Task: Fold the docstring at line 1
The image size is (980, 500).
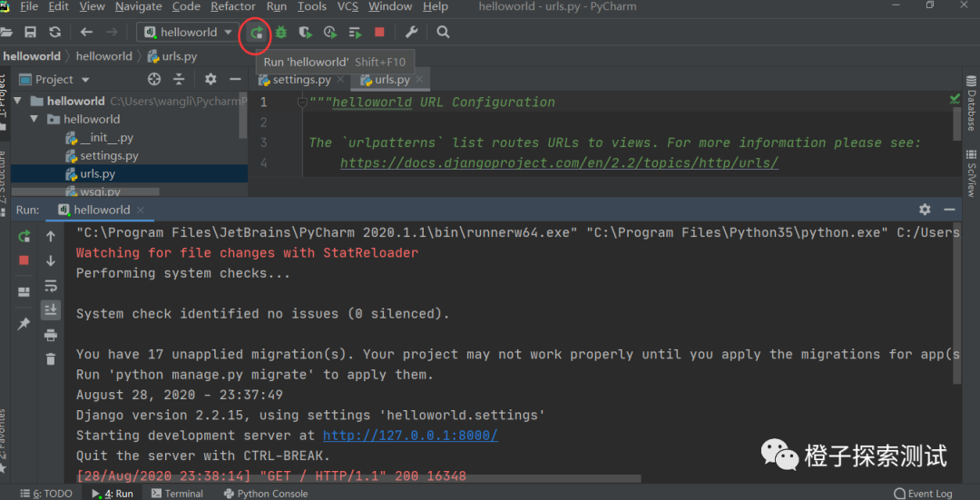Action: pos(302,102)
